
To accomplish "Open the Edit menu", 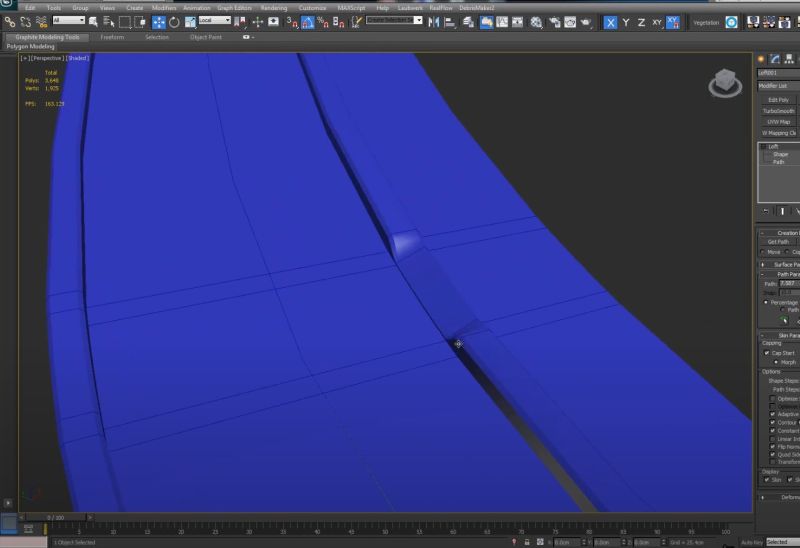I will (30, 8).
